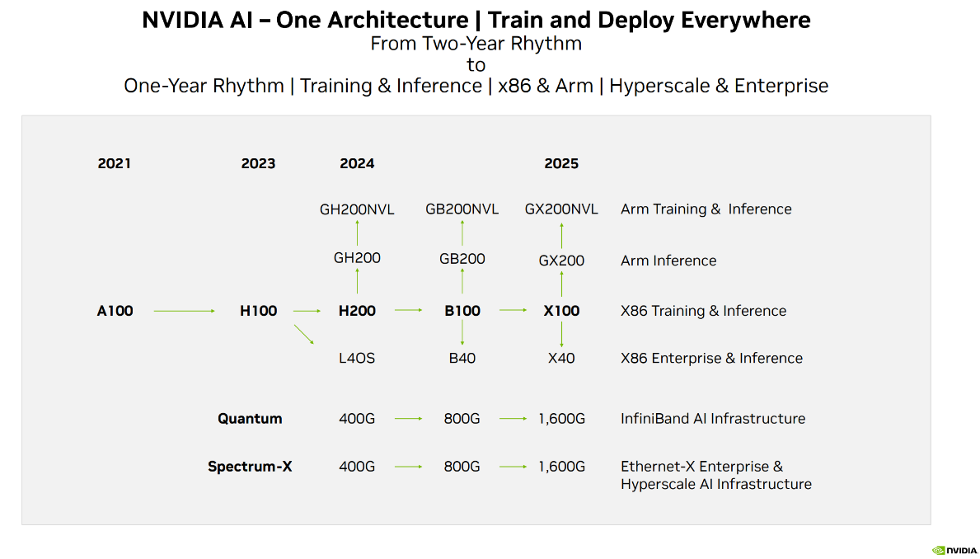Select the X100 GPU label
This screenshot has height=559, width=980.
tap(561, 311)
